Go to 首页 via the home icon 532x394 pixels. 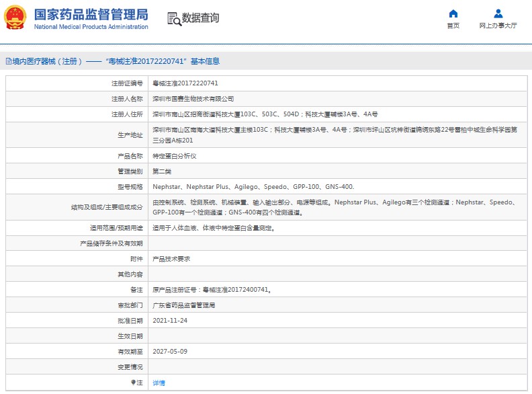(x=453, y=13)
